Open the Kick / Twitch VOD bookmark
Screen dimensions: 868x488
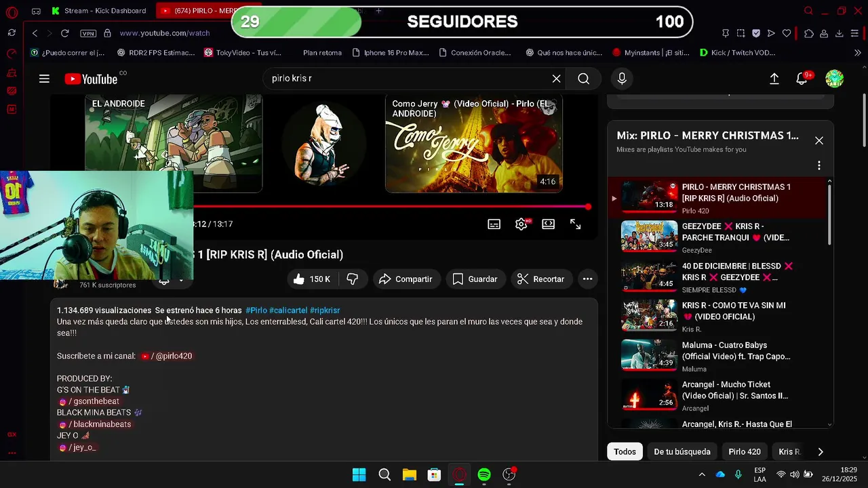click(737, 52)
